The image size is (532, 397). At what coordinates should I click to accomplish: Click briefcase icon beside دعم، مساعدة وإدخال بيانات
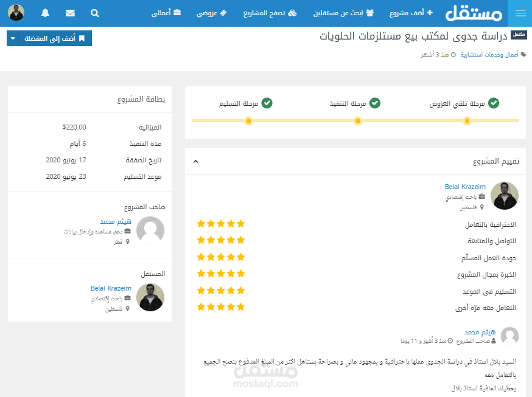pyautogui.click(x=128, y=231)
